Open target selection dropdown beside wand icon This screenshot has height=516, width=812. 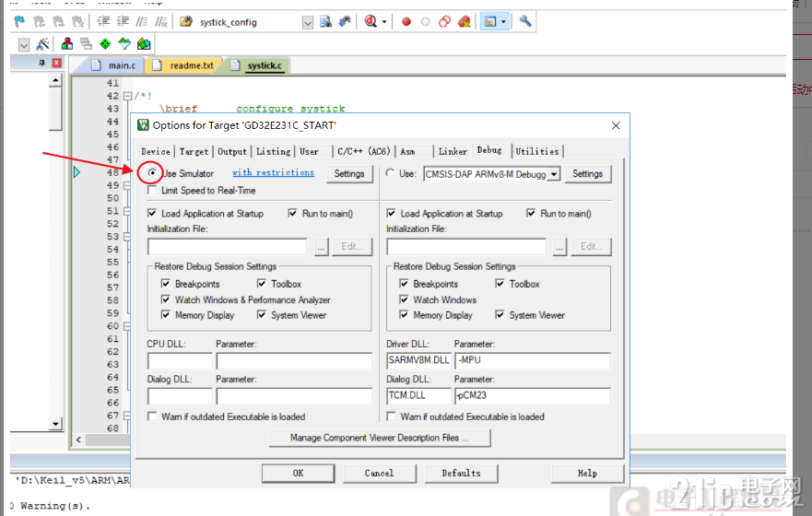pos(24,44)
